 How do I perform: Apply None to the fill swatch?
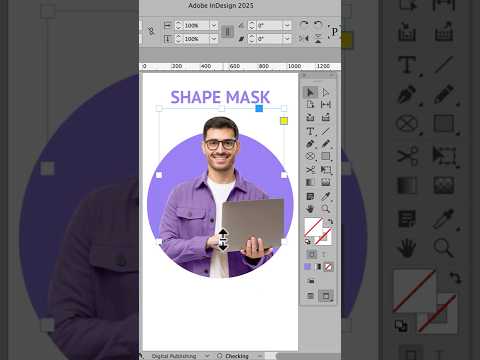point(328,267)
